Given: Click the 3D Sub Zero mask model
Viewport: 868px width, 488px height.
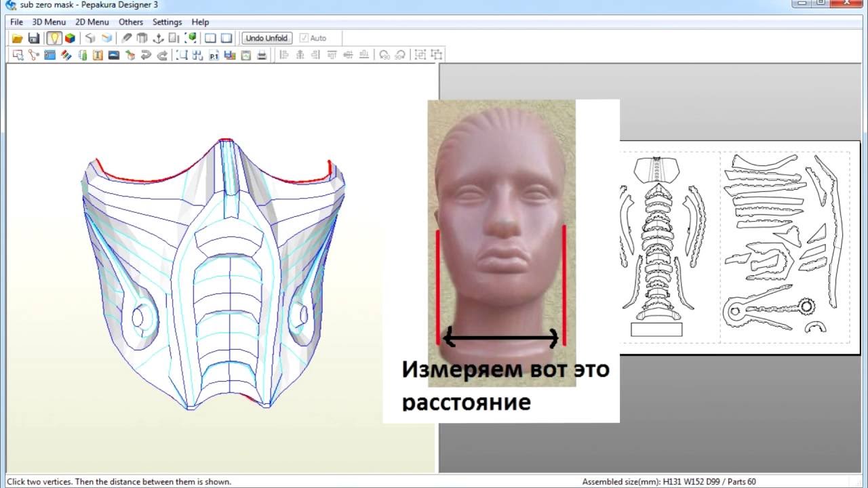Looking at the screenshot, I should click(x=214, y=274).
